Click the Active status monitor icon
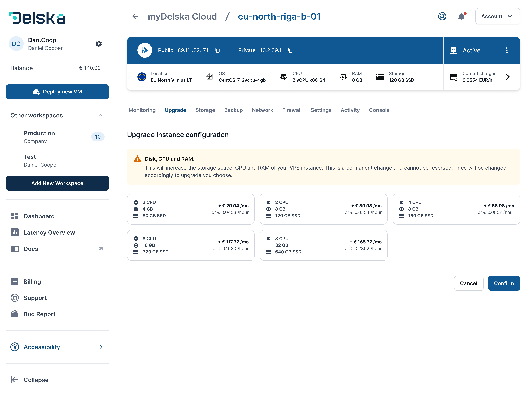This screenshot has height=399, width=532. click(454, 50)
